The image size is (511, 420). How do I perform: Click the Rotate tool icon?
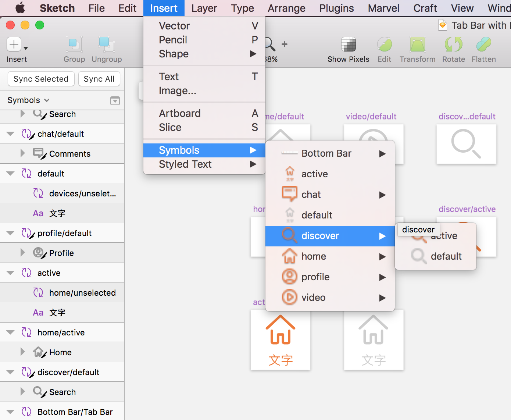point(453,45)
